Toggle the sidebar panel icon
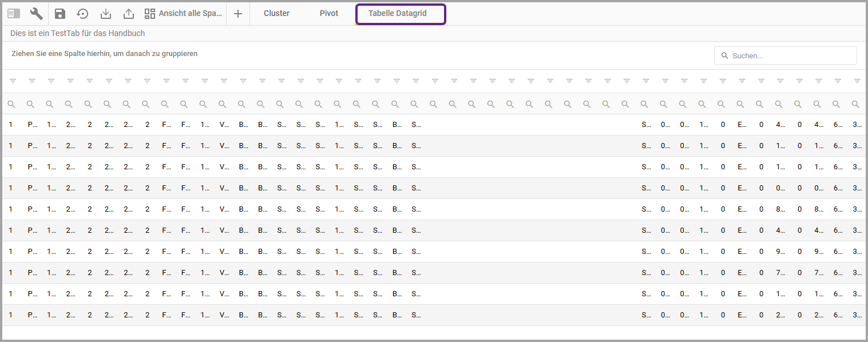Image resolution: width=868 pixels, height=342 pixels. (14, 14)
